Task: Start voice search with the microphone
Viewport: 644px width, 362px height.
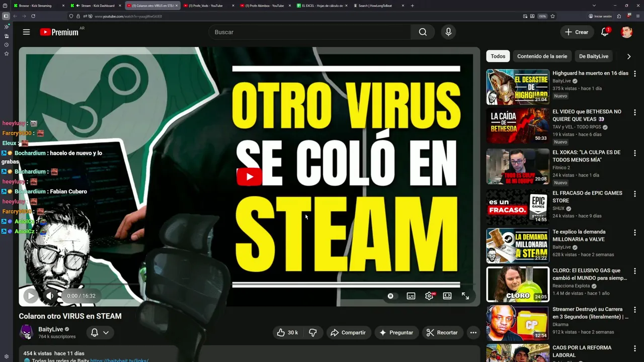Action: (x=448, y=32)
